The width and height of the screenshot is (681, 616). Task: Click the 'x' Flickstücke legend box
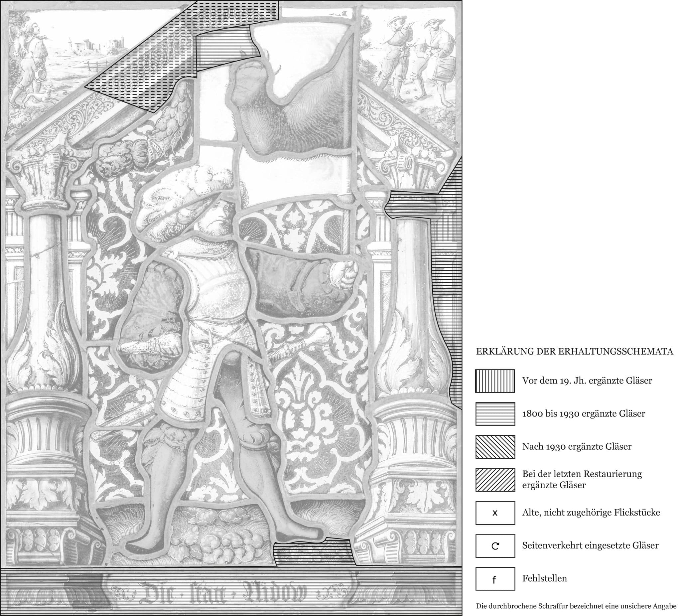point(495,513)
